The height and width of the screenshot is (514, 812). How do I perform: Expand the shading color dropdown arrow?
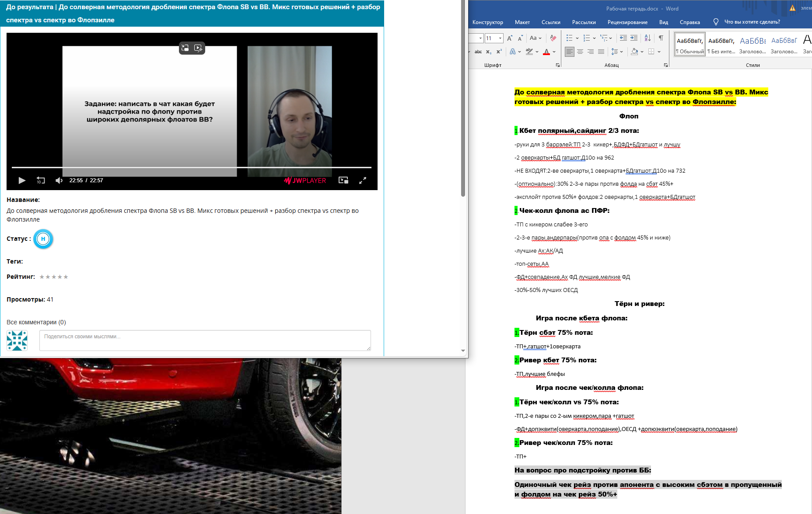[x=642, y=52]
